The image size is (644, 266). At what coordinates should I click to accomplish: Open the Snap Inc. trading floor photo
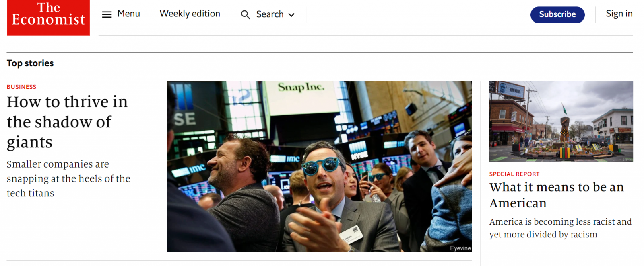(320, 166)
